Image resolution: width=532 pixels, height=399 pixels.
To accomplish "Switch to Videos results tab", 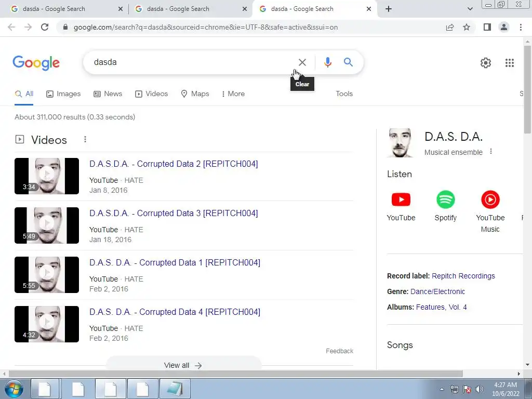I will (x=151, y=94).
